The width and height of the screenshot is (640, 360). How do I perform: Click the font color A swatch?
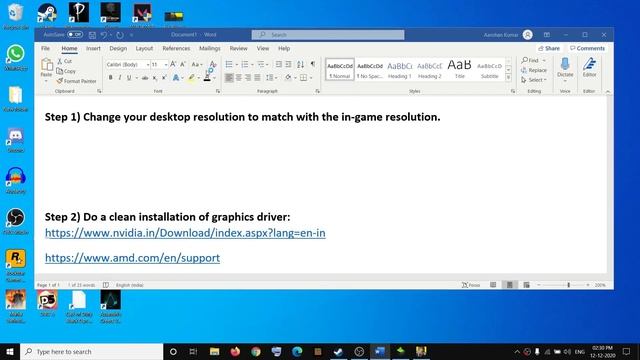(x=207, y=78)
